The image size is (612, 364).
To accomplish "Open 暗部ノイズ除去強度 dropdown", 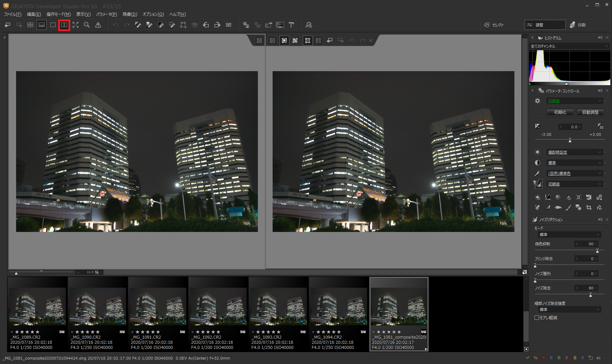I will [570, 310].
